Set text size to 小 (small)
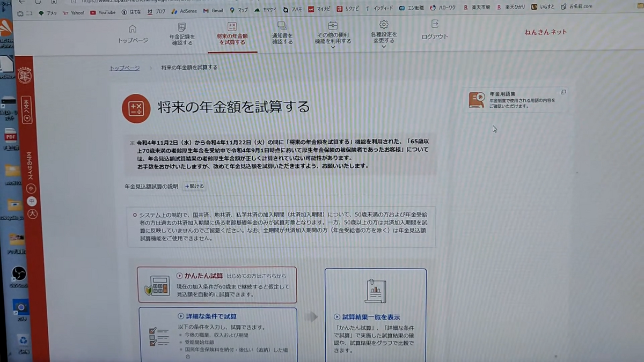Viewport: 644px width, 362px height. tap(31, 188)
